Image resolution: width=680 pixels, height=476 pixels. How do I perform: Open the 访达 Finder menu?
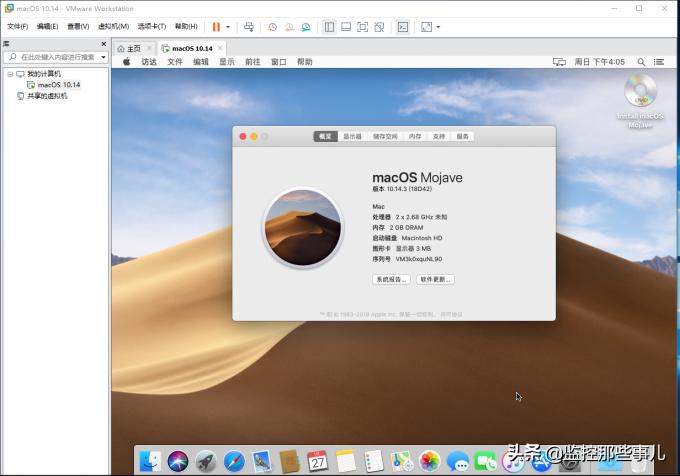[149, 62]
